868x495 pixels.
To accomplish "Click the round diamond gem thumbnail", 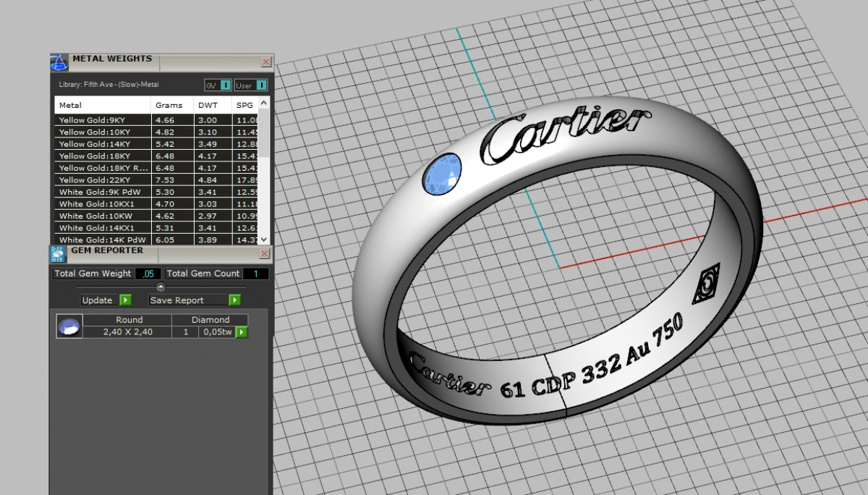I will [x=69, y=326].
